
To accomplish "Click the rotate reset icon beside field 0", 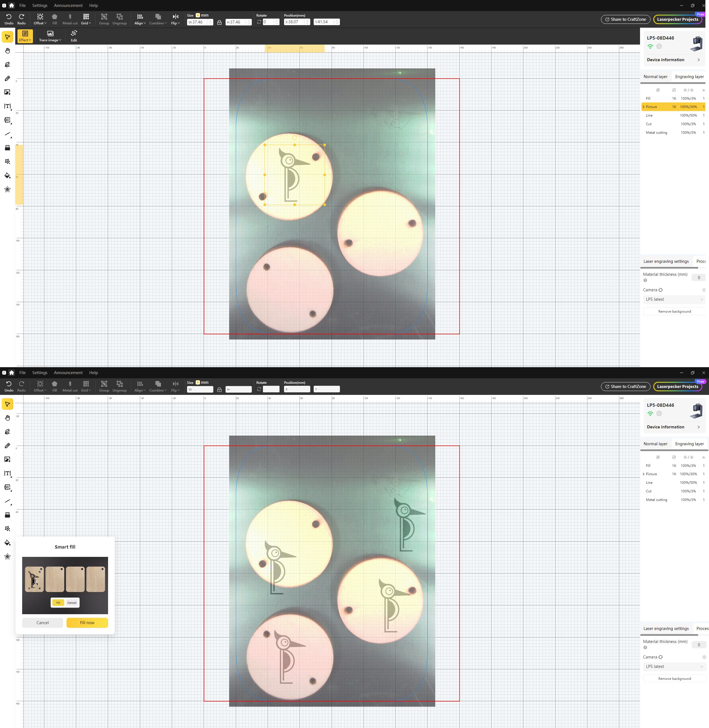I will pyautogui.click(x=259, y=22).
